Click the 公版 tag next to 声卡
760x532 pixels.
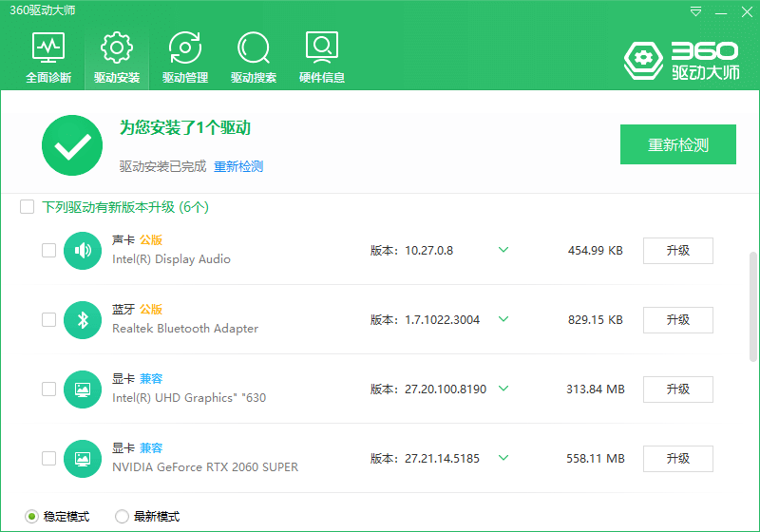[151, 239]
